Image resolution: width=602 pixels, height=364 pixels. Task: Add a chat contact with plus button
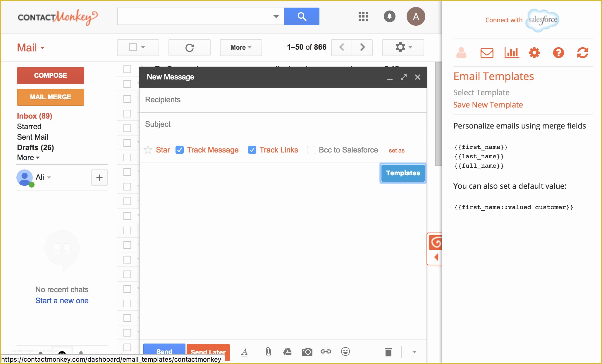click(x=99, y=178)
